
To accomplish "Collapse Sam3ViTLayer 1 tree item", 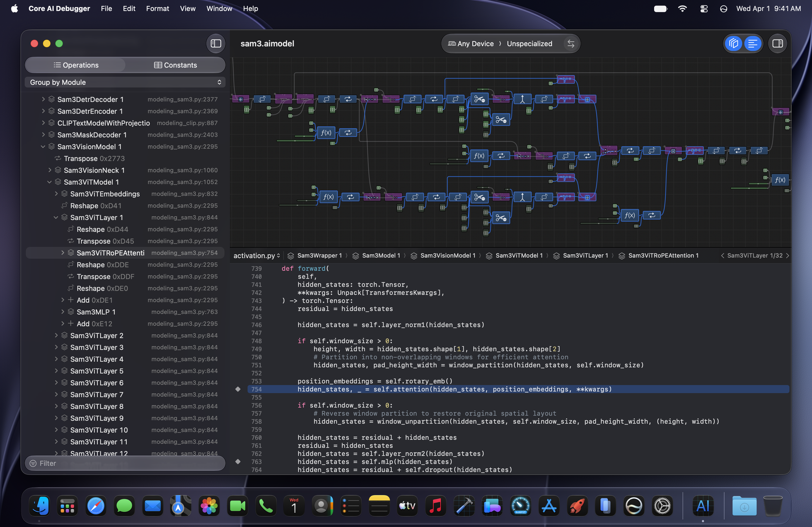I will (56, 217).
